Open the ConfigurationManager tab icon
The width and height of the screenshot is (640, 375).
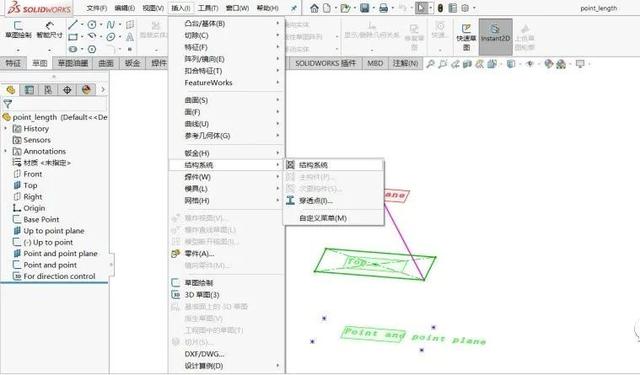48,89
